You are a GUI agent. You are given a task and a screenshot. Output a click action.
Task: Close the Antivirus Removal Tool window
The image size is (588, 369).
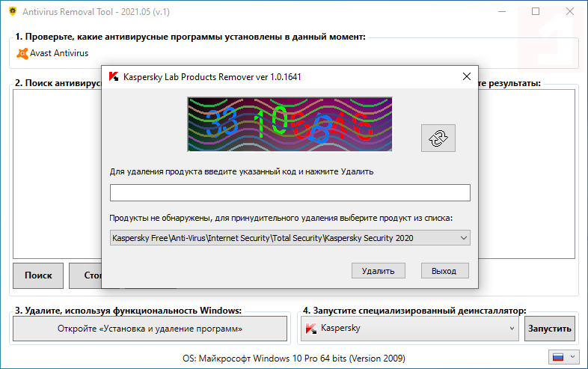coord(570,12)
